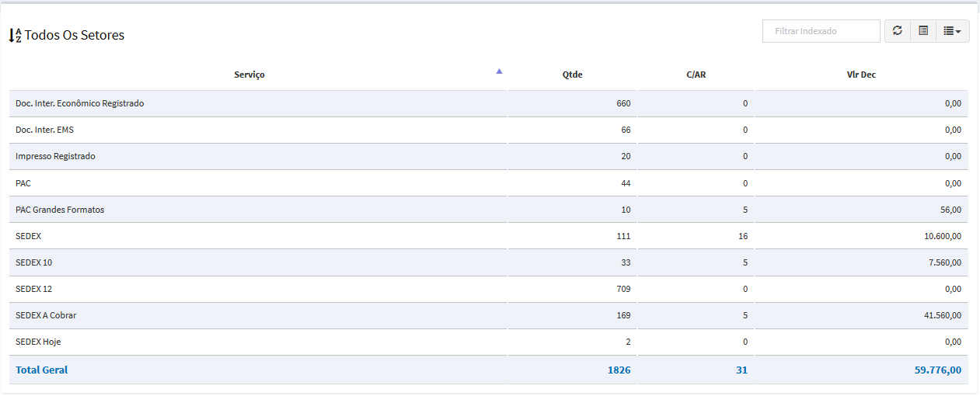Click quantity value 10

626,210
